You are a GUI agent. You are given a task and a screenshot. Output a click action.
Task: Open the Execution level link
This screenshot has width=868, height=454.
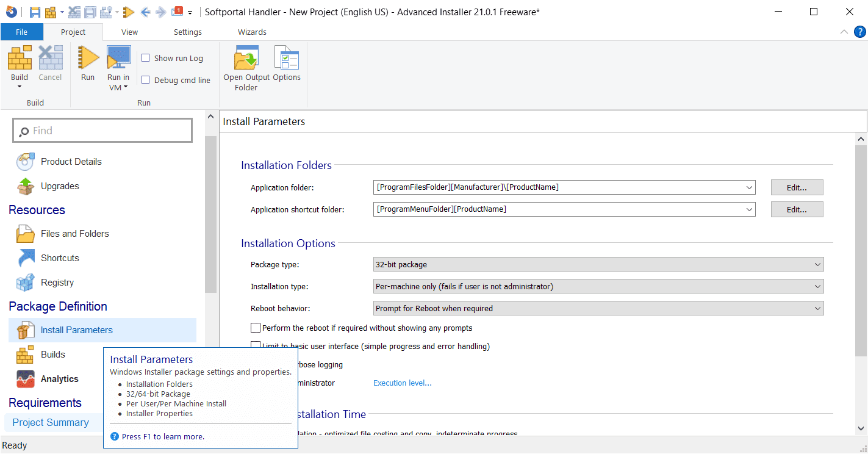click(x=403, y=383)
